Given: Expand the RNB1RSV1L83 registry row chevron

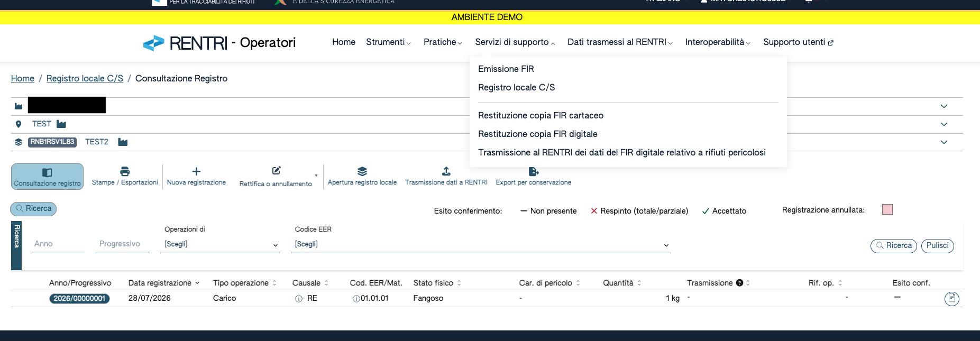Looking at the screenshot, I should [944, 142].
